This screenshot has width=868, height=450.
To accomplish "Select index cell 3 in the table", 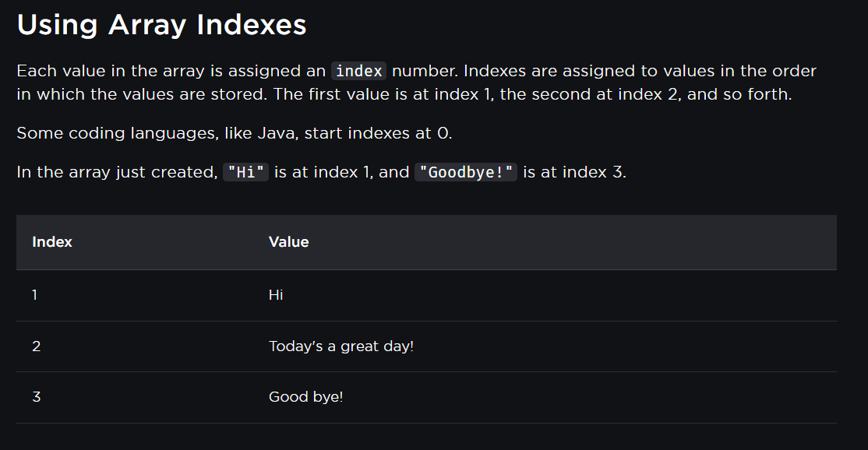I will click(37, 397).
